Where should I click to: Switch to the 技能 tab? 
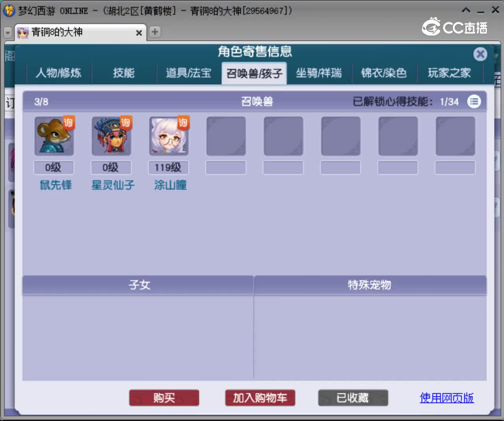click(x=124, y=73)
